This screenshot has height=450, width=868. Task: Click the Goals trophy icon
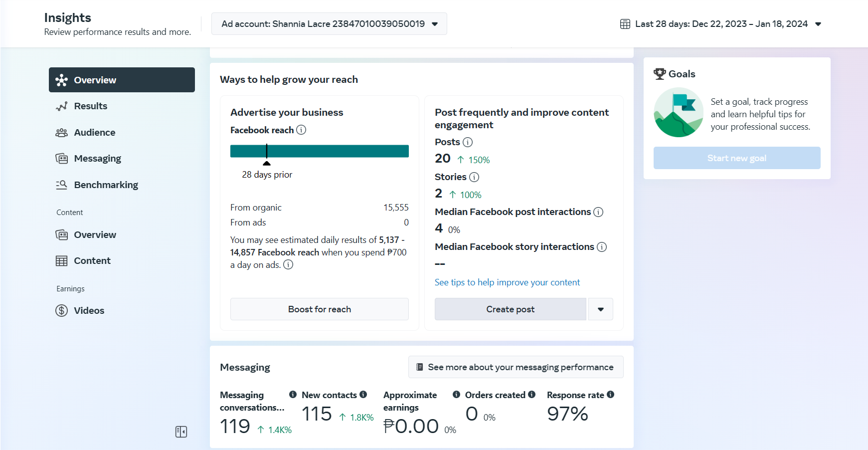coord(660,74)
